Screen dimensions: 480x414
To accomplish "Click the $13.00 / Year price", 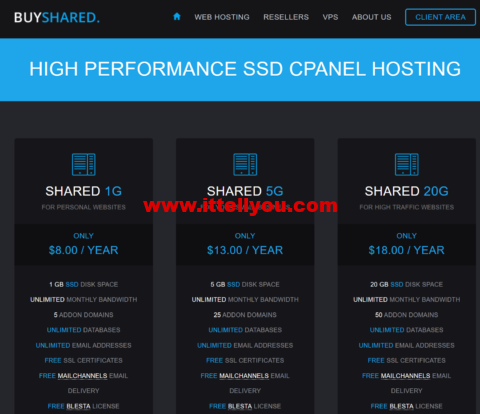I will click(x=245, y=250).
